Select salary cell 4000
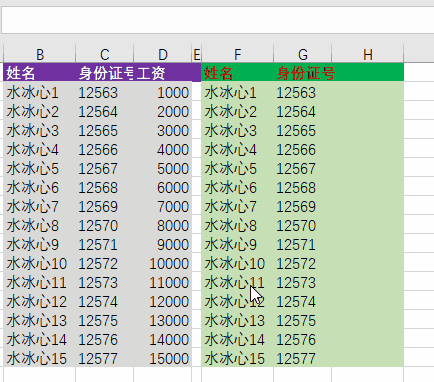This screenshot has height=382, width=434. [x=163, y=149]
